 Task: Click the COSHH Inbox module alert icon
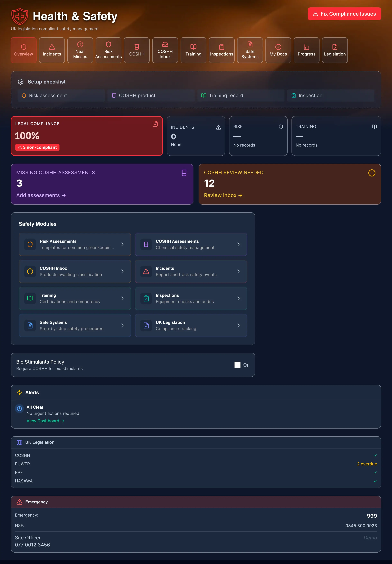(x=30, y=271)
